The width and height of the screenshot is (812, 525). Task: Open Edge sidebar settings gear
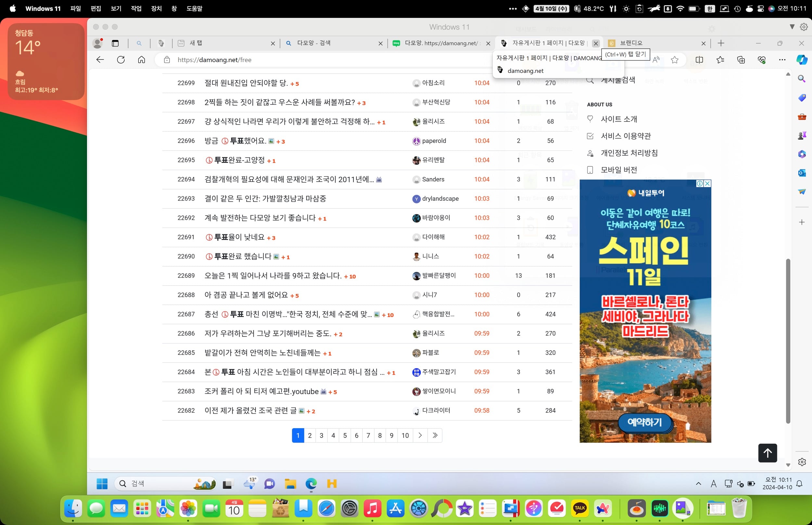802,462
